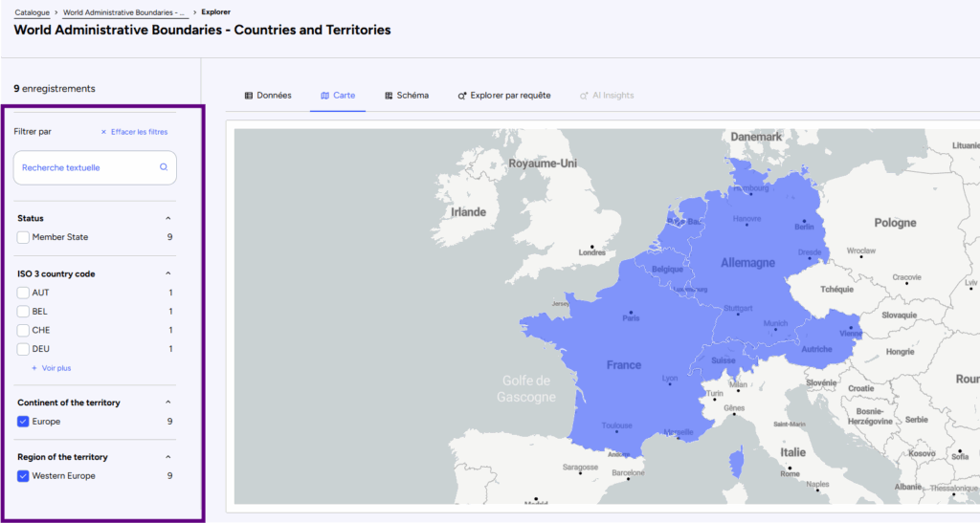Uncheck the Western Europe region filter
Image resolution: width=980 pixels, height=523 pixels.
[23, 476]
